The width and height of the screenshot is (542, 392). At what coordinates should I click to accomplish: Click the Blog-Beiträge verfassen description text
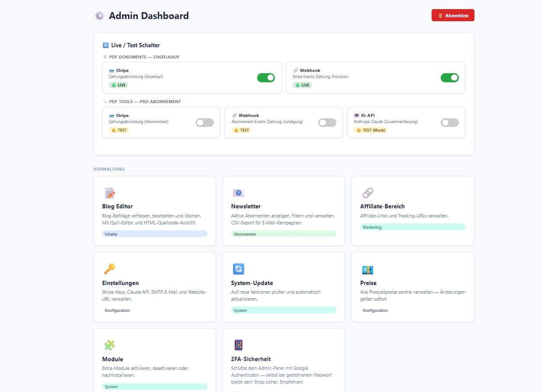coord(152,219)
